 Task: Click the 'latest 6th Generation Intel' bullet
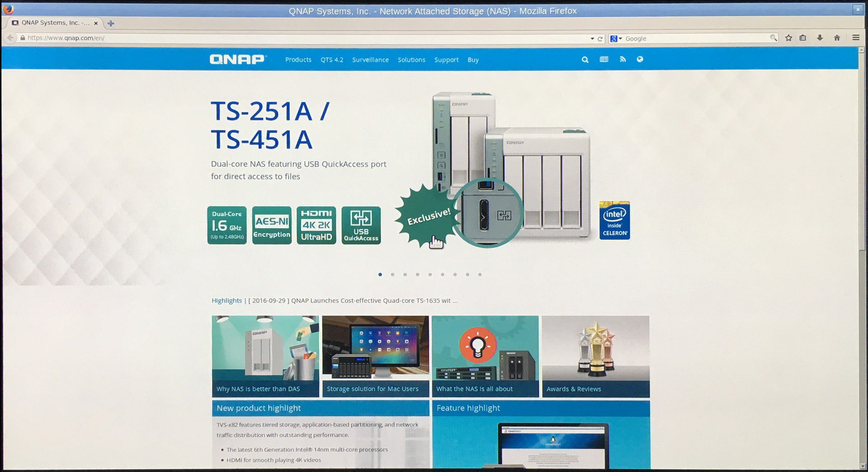(x=307, y=449)
